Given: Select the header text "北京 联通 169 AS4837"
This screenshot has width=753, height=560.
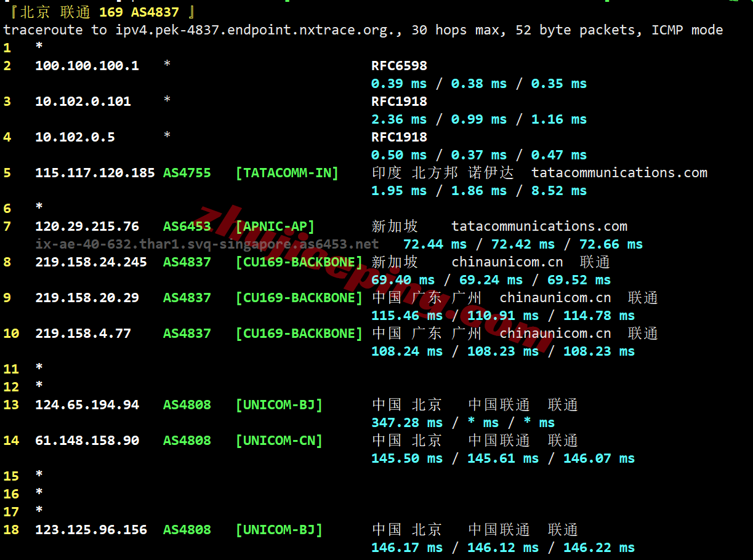Looking at the screenshot, I should click(99, 12).
